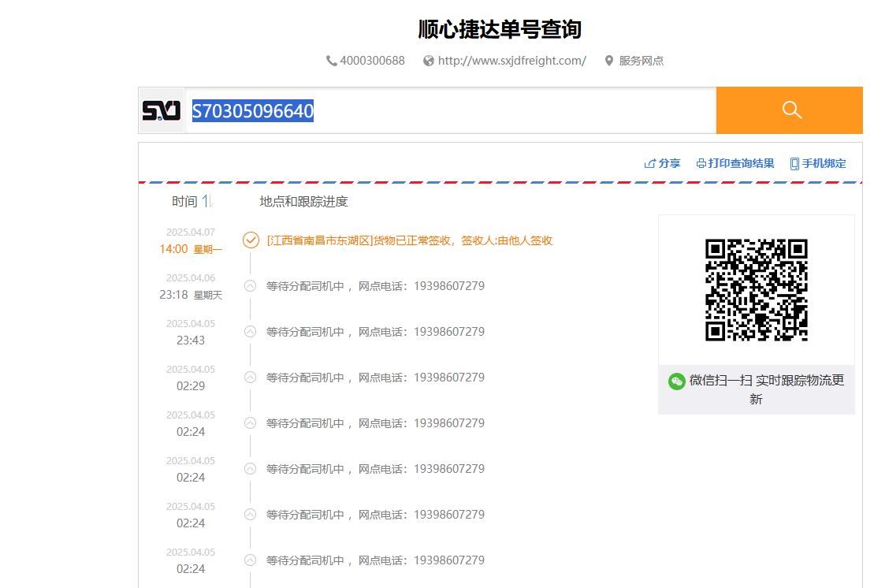This screenshot has height=588, width=874.
Task: Click the SXJD courier logo icon
Action: point(161,110)
